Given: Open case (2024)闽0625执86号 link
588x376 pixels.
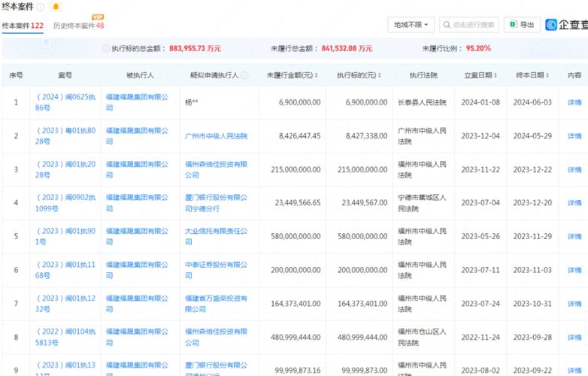Looking at the screenshot, I should coord(65,102).
